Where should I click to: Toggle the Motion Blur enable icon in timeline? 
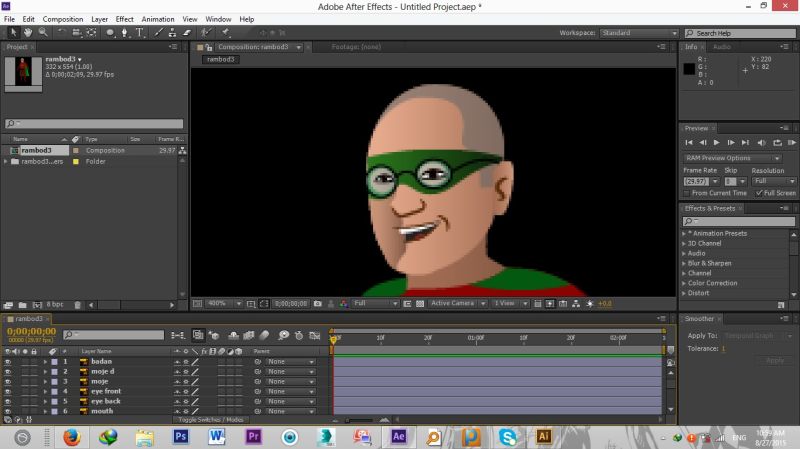coord(264,335)
